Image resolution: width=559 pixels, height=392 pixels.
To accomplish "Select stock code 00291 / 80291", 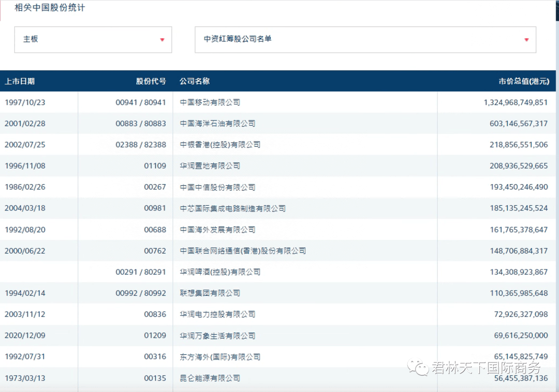I will point(141,272).
